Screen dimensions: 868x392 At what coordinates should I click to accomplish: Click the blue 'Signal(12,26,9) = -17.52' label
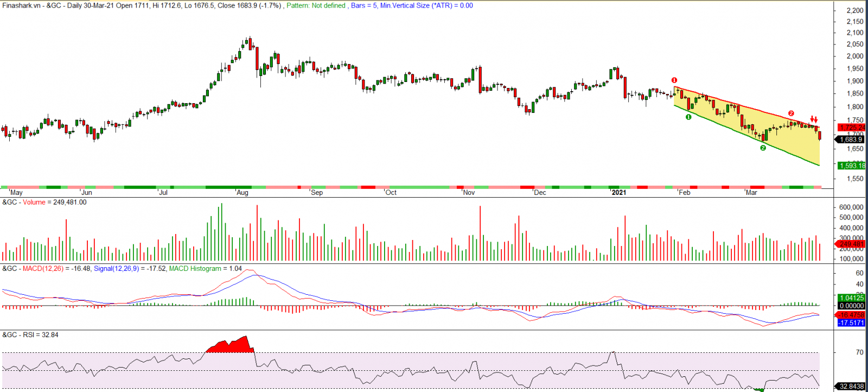[130, 268]
